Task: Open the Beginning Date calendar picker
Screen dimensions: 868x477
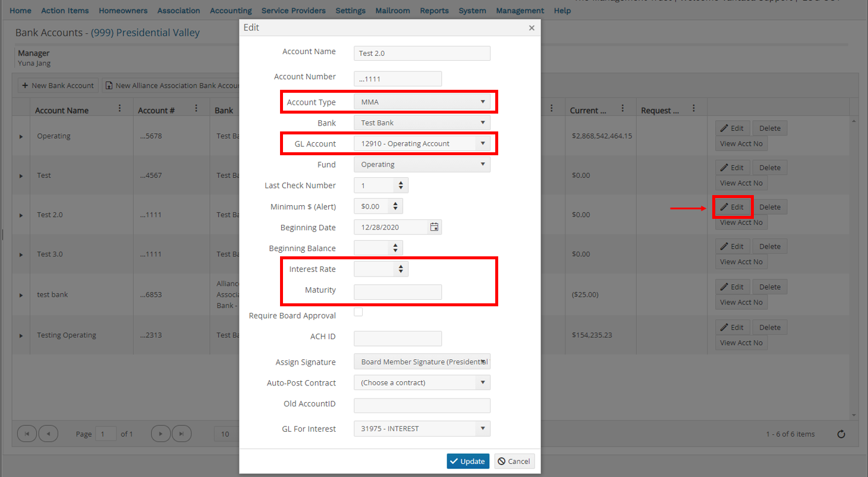Action: click(434, 227)
